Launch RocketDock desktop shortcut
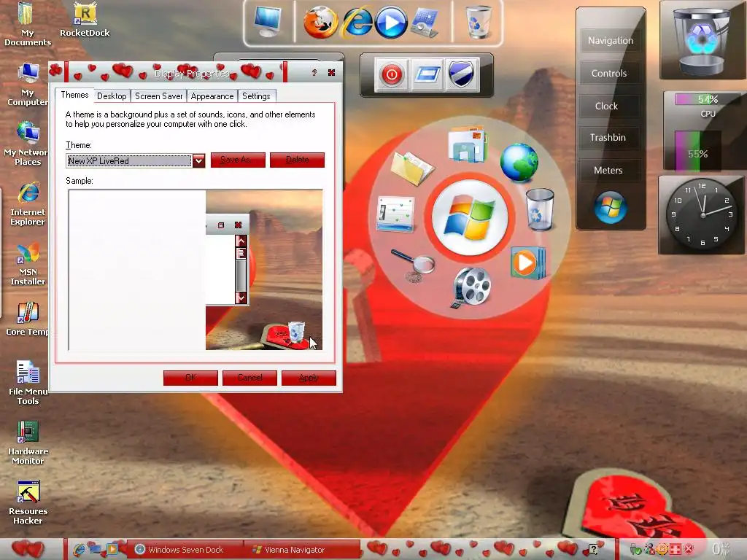 (85, 20)
